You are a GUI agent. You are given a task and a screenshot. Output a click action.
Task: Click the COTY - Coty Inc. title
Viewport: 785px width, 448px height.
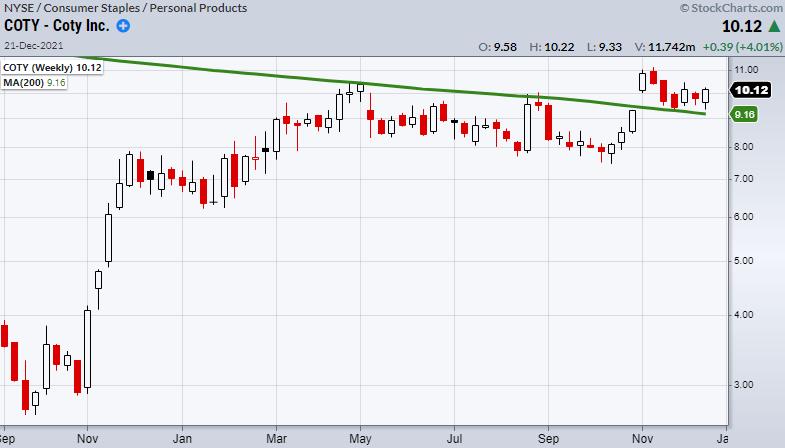point(56,26)
